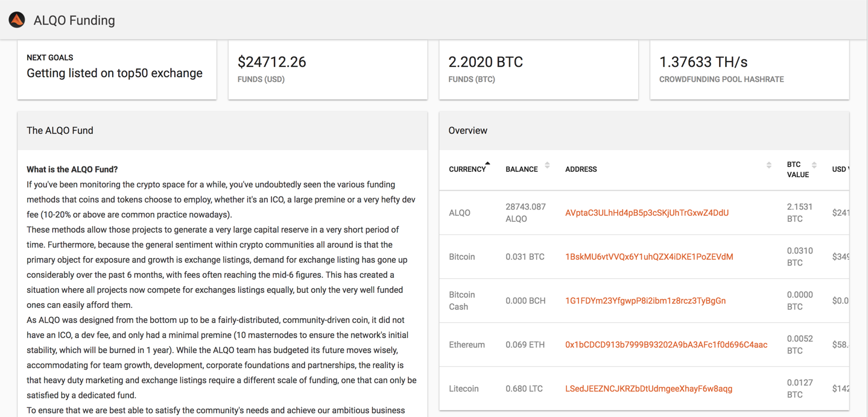Select the "What is the ALQO Fund?" heading
The image size is (868, 417).
(72, 169)
